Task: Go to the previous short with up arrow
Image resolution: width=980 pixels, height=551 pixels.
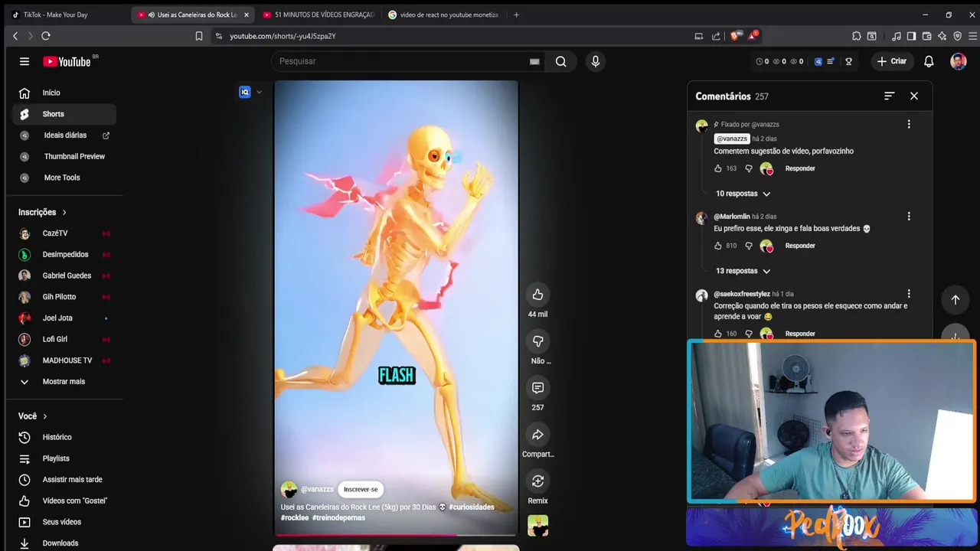Action: pos(955,299)
